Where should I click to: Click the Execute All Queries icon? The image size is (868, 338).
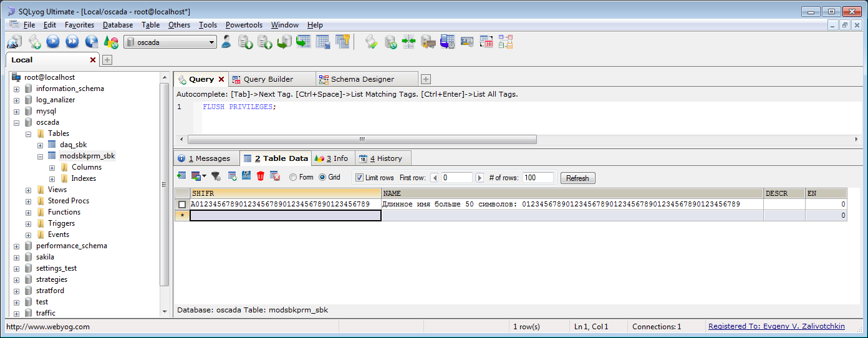[72, 42]
